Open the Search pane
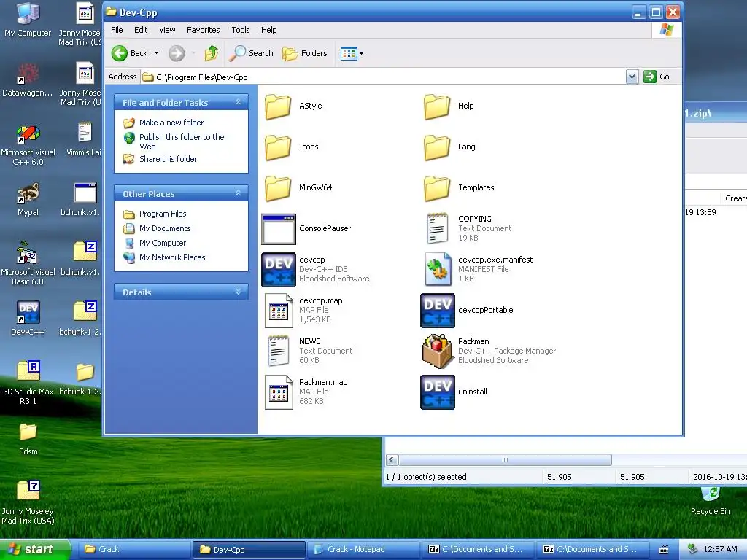This screenshot has height=560, width=747. click(251, 53)
